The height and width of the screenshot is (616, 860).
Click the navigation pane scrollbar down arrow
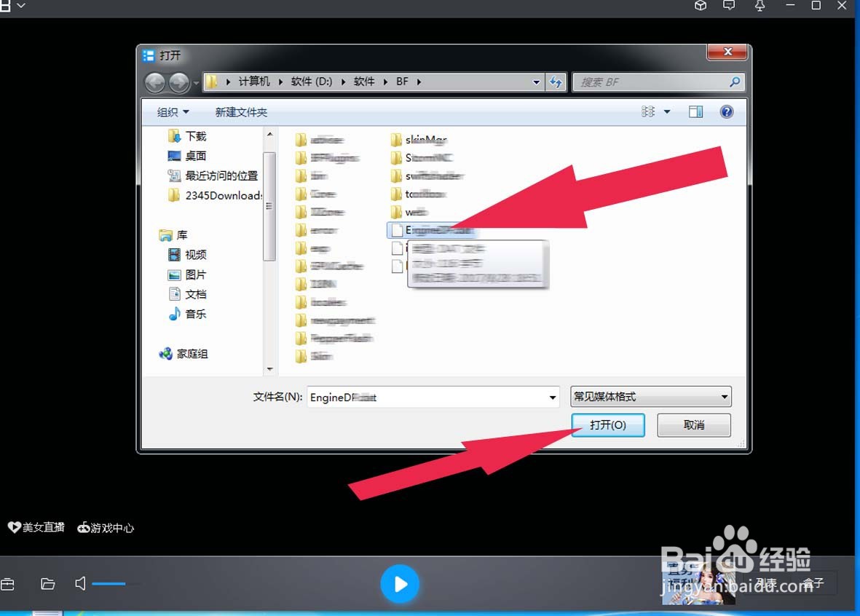[x=269, y=369]
